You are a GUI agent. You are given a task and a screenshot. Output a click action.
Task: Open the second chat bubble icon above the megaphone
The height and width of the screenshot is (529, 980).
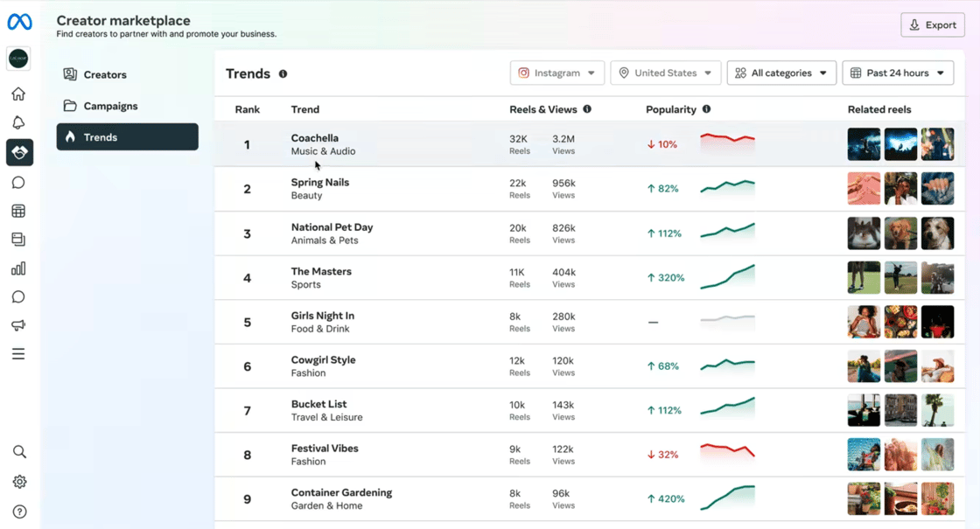[18, 296]
